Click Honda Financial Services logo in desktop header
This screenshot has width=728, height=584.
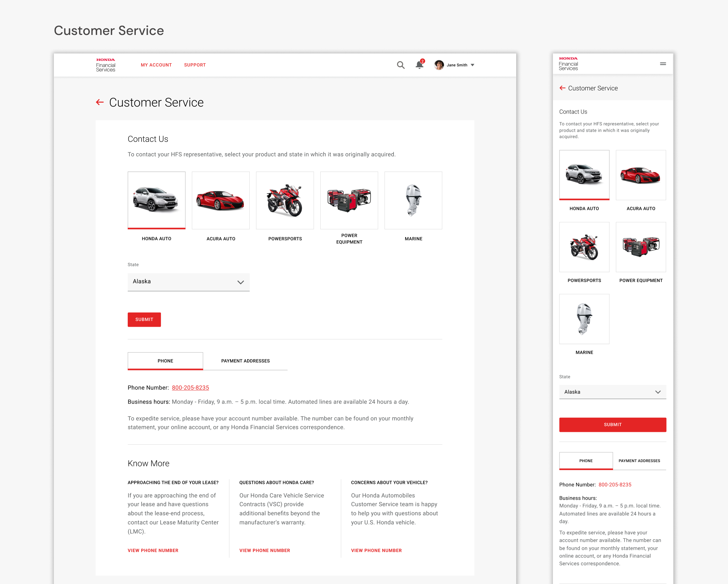[x=106, y=65]
